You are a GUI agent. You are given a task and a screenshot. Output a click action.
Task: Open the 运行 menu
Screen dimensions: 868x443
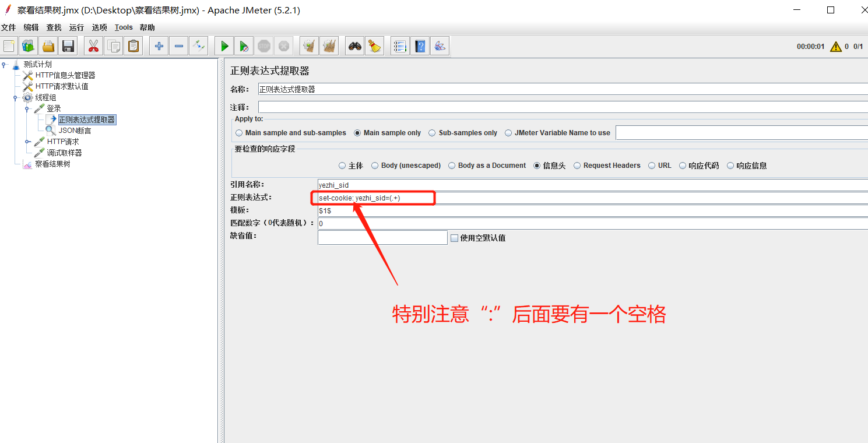76,27
